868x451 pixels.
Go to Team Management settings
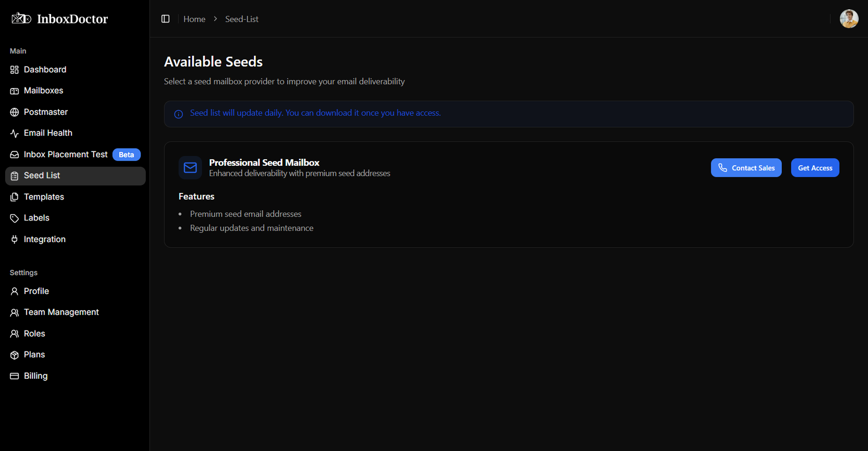[61, 312]
